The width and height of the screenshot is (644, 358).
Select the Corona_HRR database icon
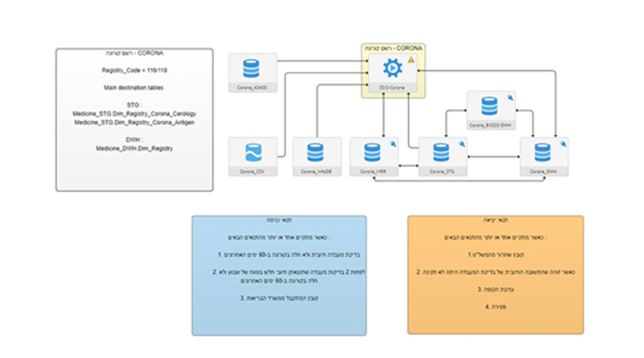372,152
